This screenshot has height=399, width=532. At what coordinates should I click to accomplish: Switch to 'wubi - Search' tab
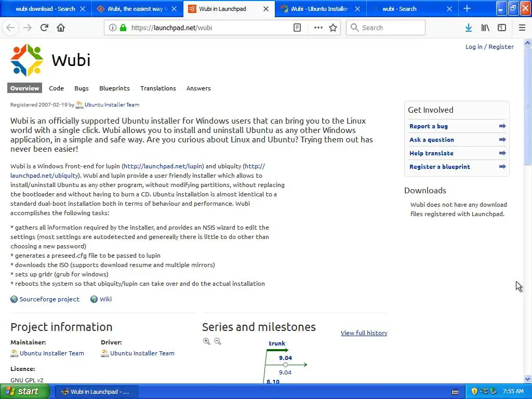click(412, 9)
